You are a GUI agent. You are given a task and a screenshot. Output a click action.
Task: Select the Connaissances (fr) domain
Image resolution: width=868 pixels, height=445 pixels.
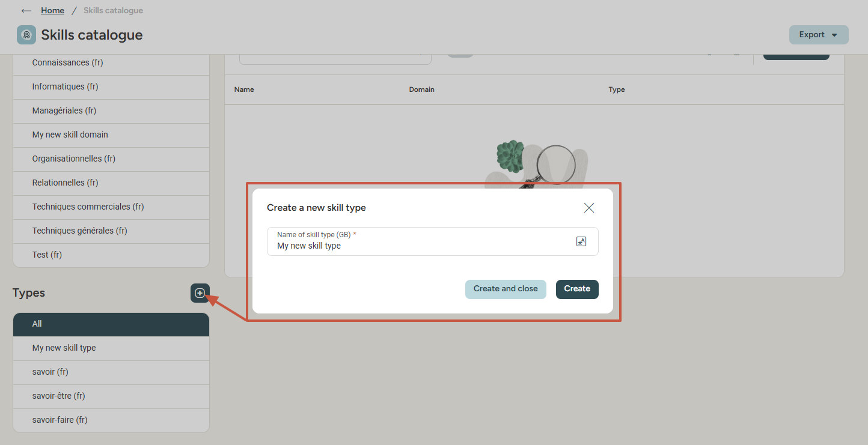click(111, 63)
